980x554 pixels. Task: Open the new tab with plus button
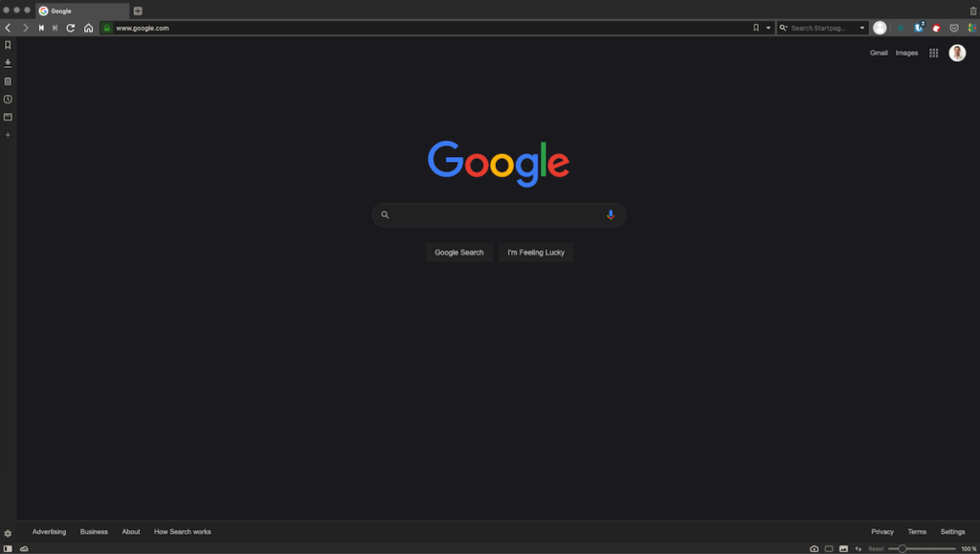pos(138,11)
